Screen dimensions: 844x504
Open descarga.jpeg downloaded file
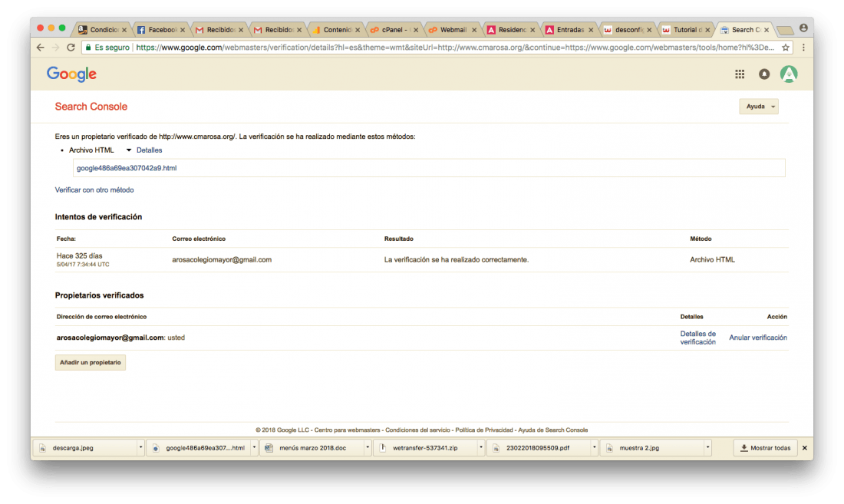pos(86,447)
